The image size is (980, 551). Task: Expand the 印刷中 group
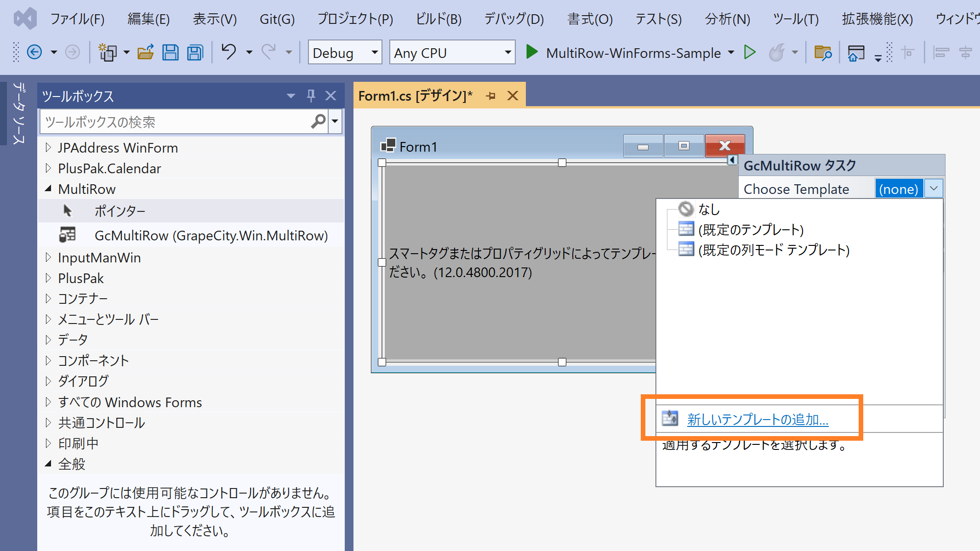pos(48,443)
